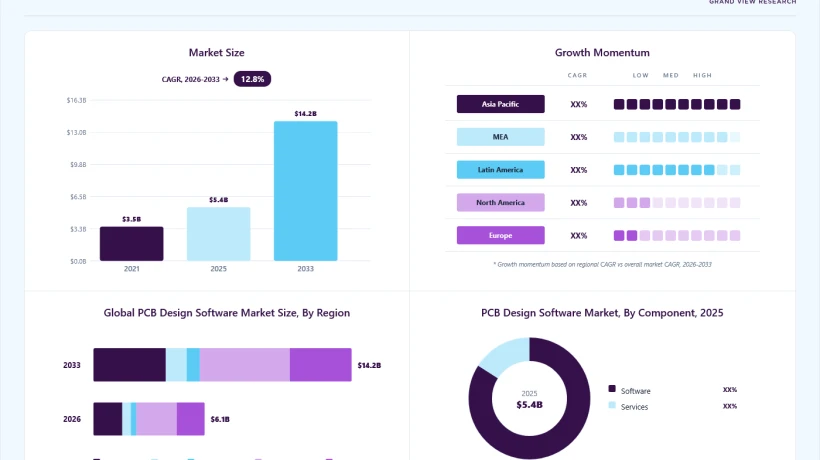The image size is (820, 460).
Task: Click the Global PCB Design Software Market Size heading
Action: pyautogui.click(x=226, y=313)
